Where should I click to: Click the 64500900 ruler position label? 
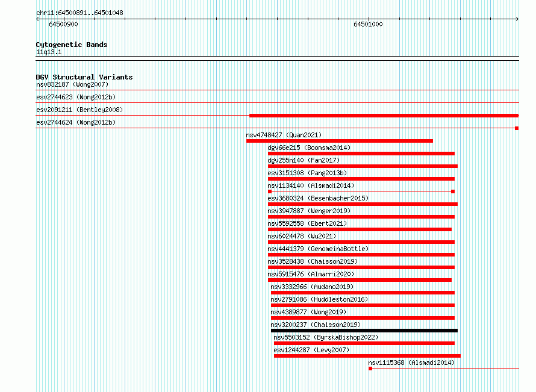tap(64, 24)
